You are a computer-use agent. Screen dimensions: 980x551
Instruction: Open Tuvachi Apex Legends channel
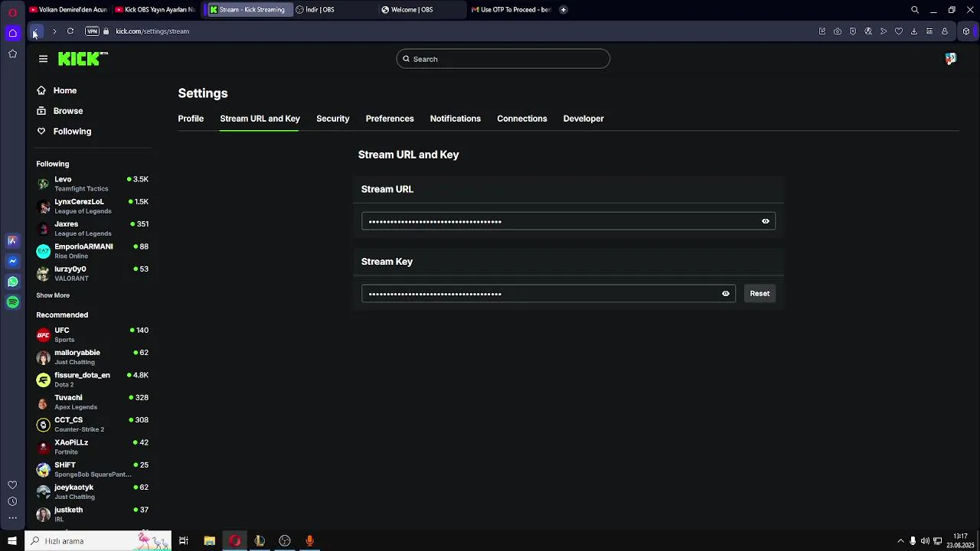coord(93,402)
